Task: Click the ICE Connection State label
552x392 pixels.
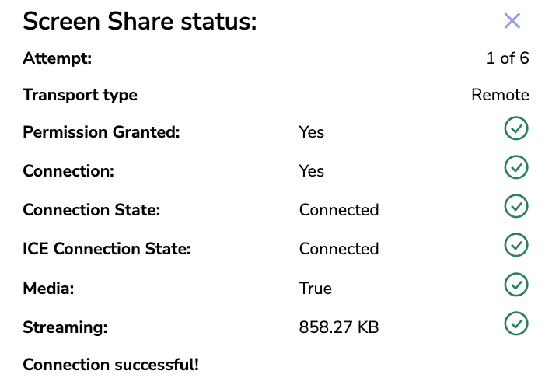Action: tap(107, 249)
